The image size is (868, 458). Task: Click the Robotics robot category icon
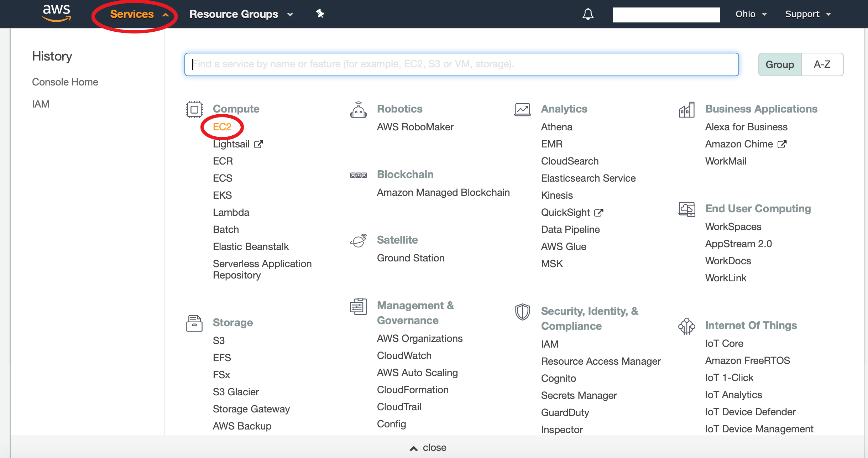click(358, 110)
